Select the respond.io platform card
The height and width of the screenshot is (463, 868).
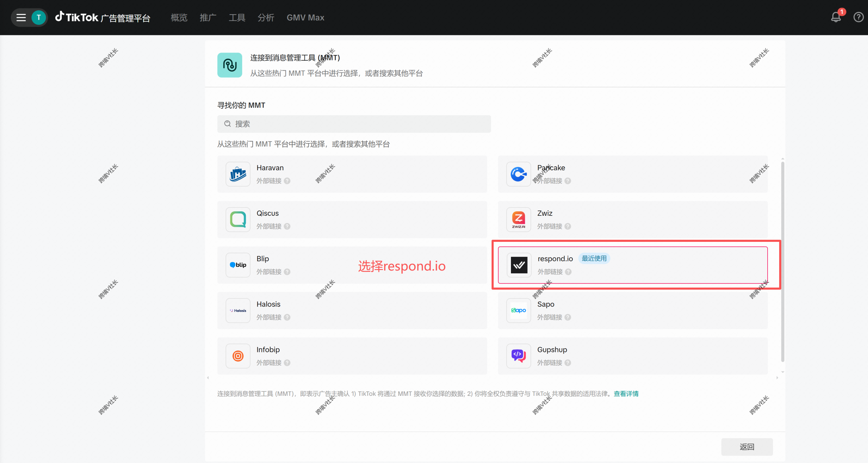(633, 265)
